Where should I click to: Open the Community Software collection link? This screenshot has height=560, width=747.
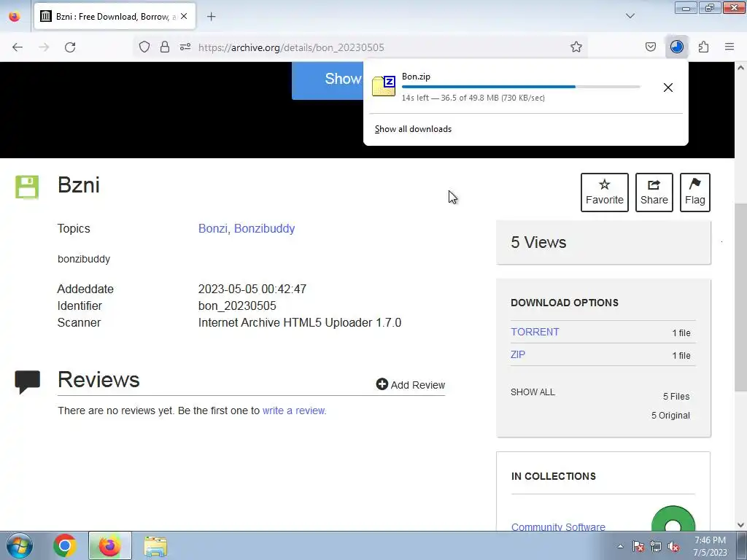(558, 526)
